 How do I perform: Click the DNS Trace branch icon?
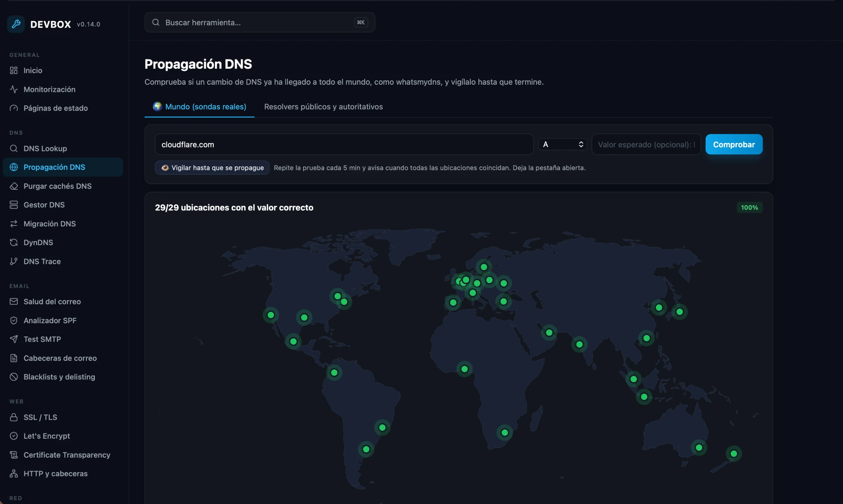(x=14, y=261)
